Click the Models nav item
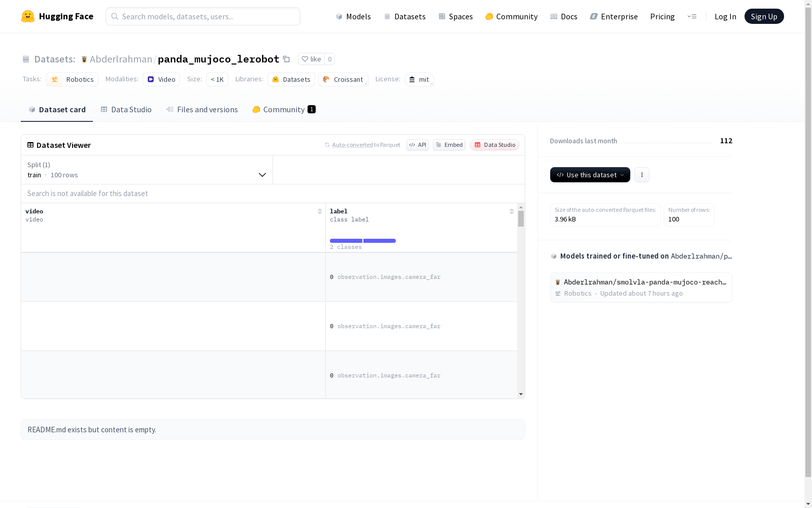Screen dimensions: 812x508 353,16
